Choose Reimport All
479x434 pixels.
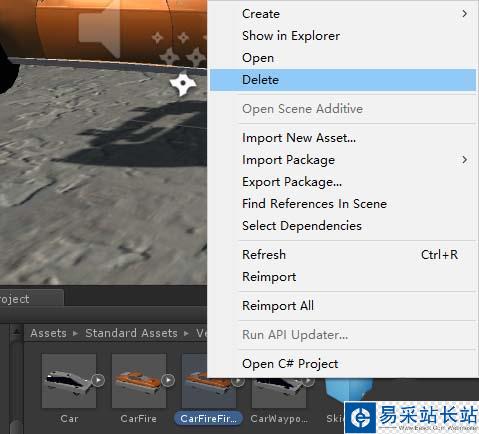pyautogui.click(x=343, y=306)
